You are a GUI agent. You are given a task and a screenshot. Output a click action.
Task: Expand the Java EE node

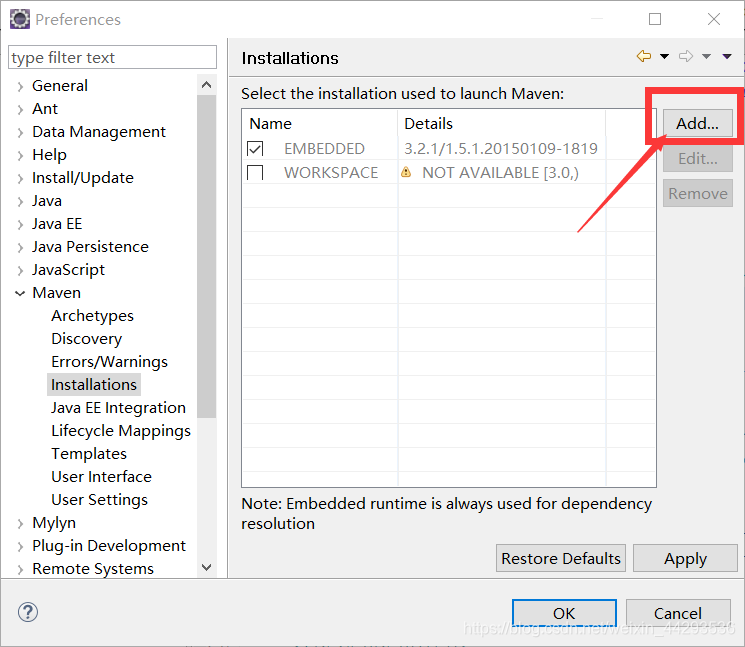pos(20,225)
